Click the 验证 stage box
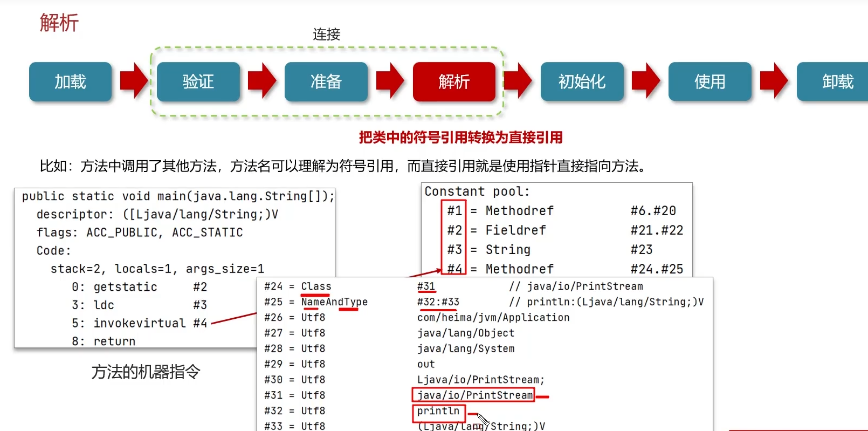 [198, 81]
